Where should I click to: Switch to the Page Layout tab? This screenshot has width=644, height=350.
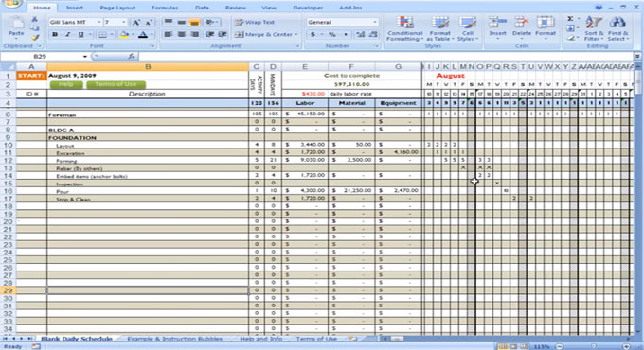117,8
